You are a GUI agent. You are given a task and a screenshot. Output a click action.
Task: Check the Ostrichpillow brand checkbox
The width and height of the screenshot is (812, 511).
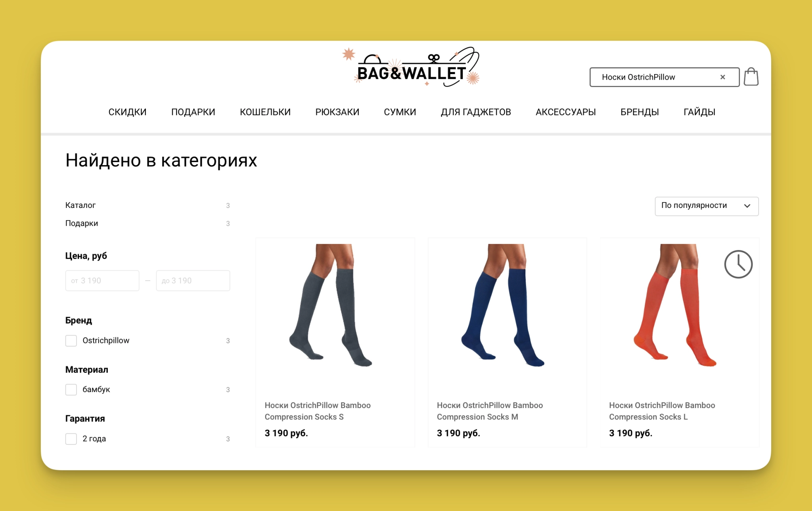(71, 341)
